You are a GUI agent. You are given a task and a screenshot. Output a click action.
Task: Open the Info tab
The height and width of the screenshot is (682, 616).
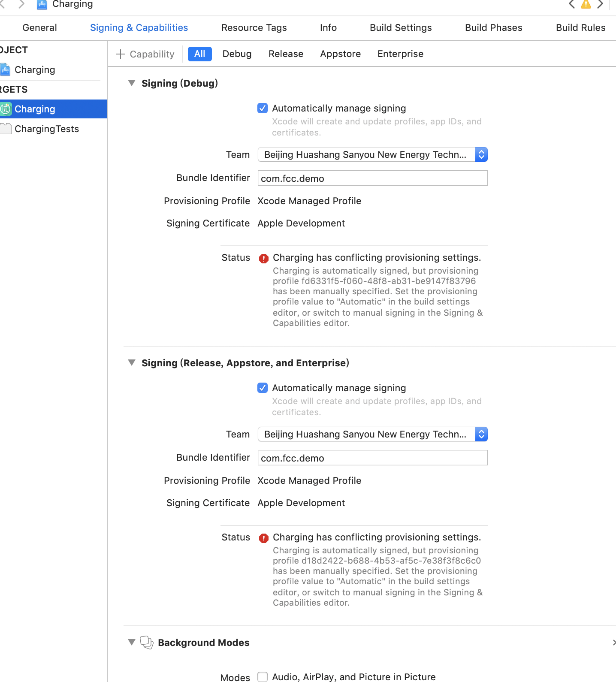tap(328, 28)
